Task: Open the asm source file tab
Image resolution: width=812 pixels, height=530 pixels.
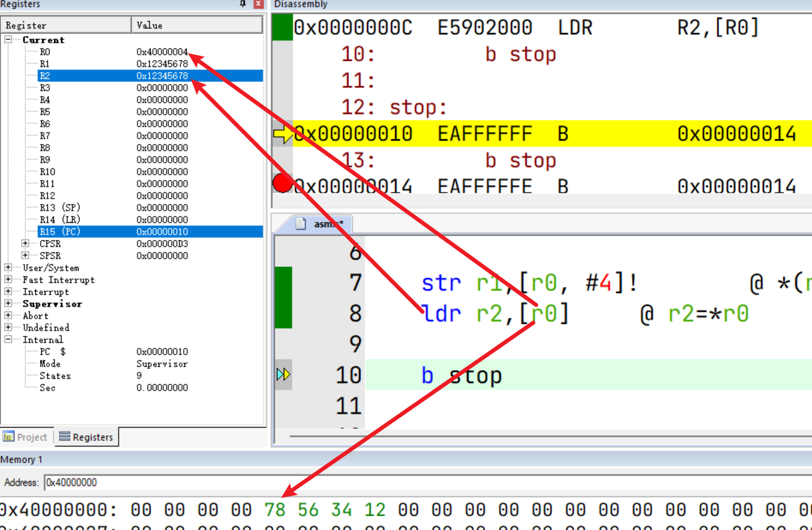Action: pos(320,224)
